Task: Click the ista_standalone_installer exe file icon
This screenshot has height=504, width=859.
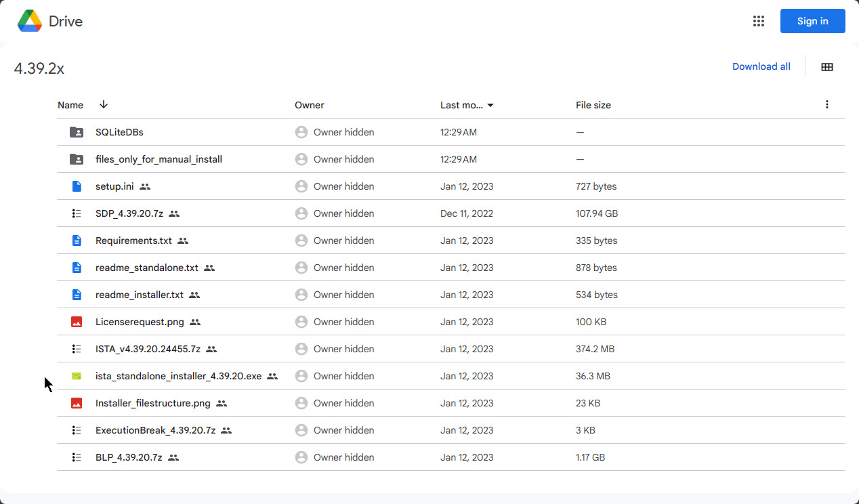Action: (77, 376)
